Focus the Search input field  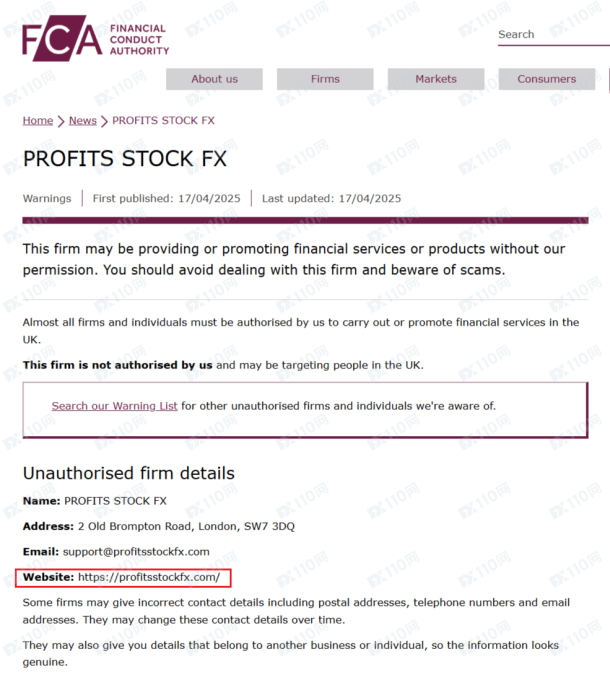552,34
